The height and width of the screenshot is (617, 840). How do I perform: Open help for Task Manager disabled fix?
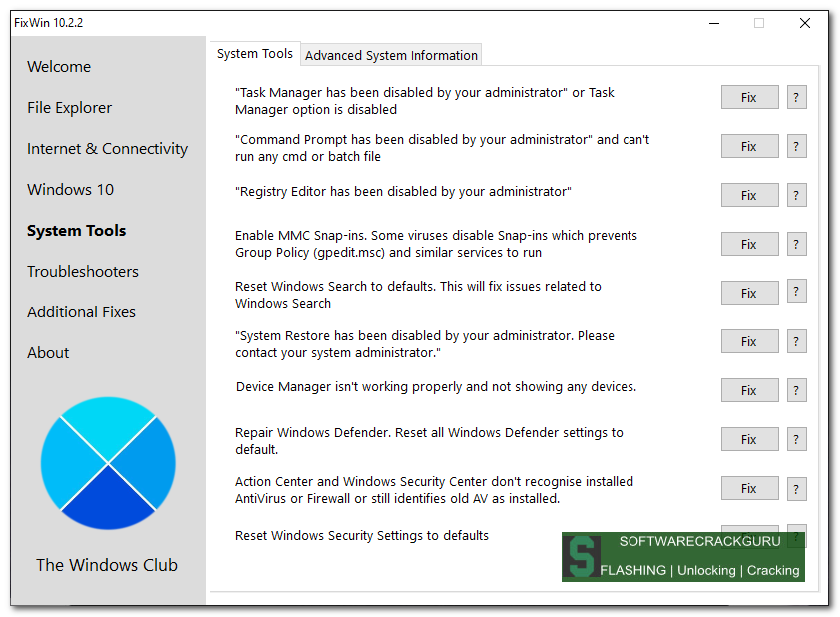(796, 97)
